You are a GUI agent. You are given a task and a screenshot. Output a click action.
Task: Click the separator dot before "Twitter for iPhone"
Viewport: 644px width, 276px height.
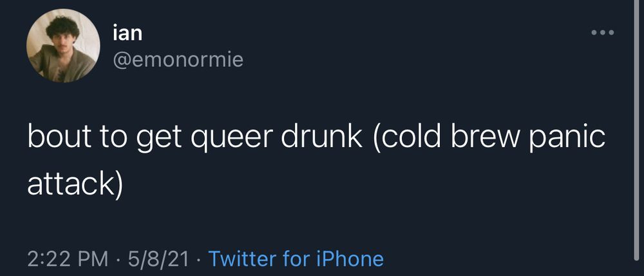199,259
